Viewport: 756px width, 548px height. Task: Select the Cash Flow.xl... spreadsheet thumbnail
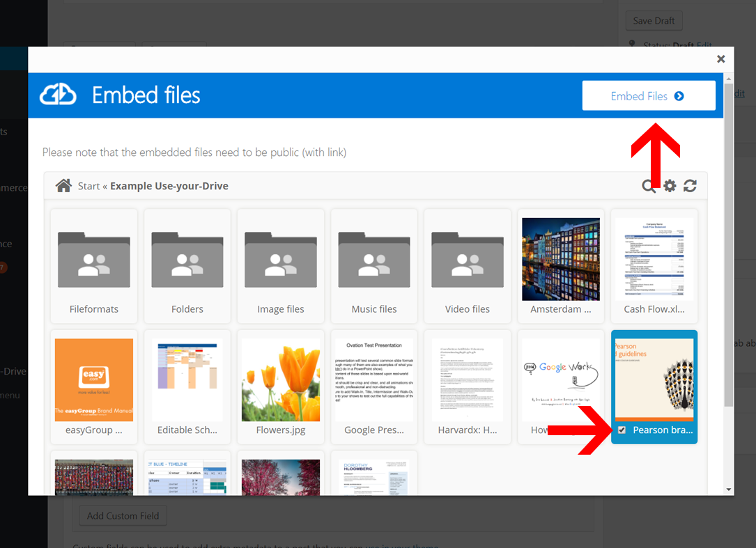pyautogui.click(x=654, y=259)
